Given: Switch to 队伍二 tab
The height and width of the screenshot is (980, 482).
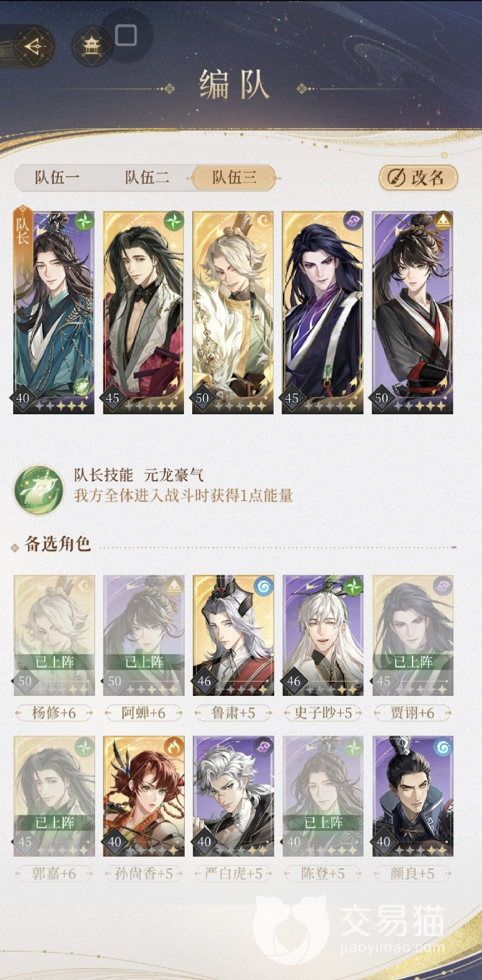Looking at the screenshot, I should [x=147, y=178].
